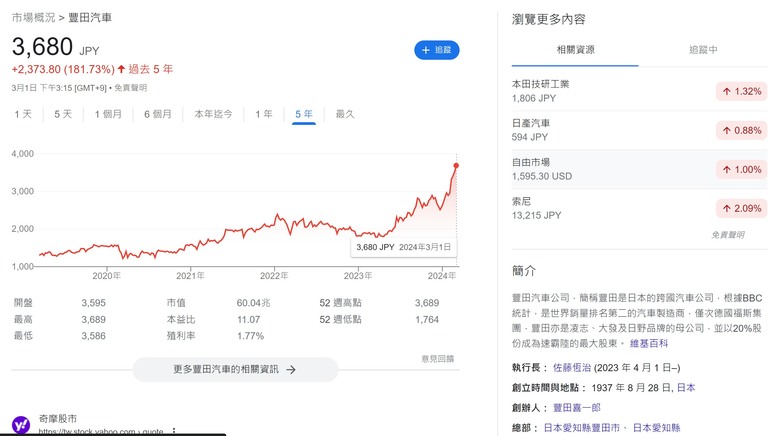Select the 本年迄今 time range tab

click(x=213, y=114)
